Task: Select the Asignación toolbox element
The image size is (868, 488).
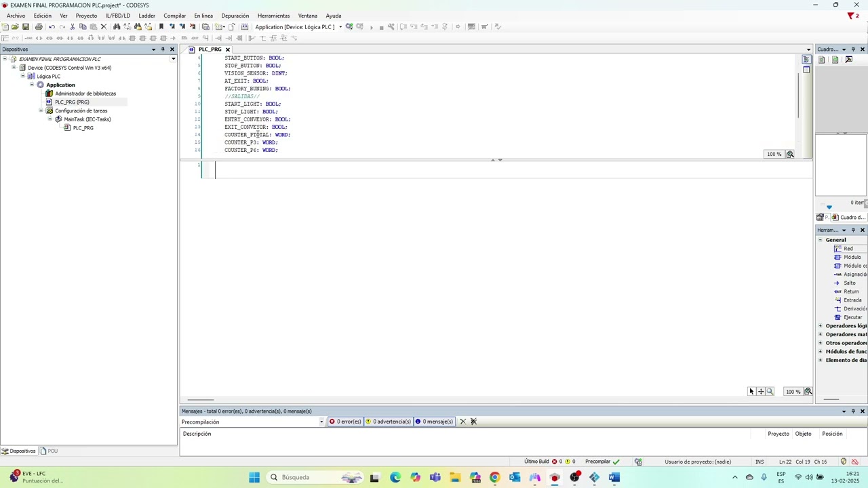Action: (x=850, y=274)
